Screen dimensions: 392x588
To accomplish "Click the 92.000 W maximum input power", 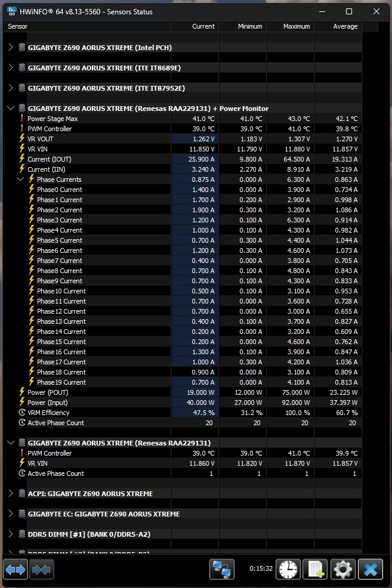I will coord(297,403).
